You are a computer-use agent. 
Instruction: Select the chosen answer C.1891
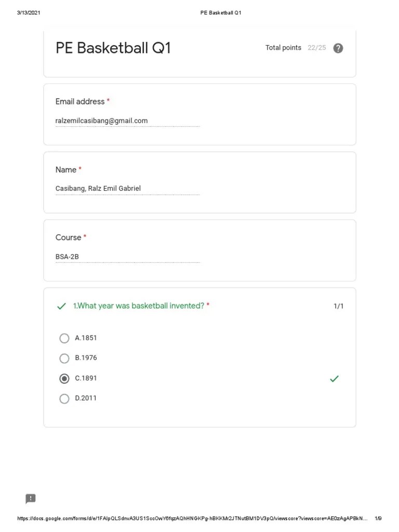(x=64, y=378)
